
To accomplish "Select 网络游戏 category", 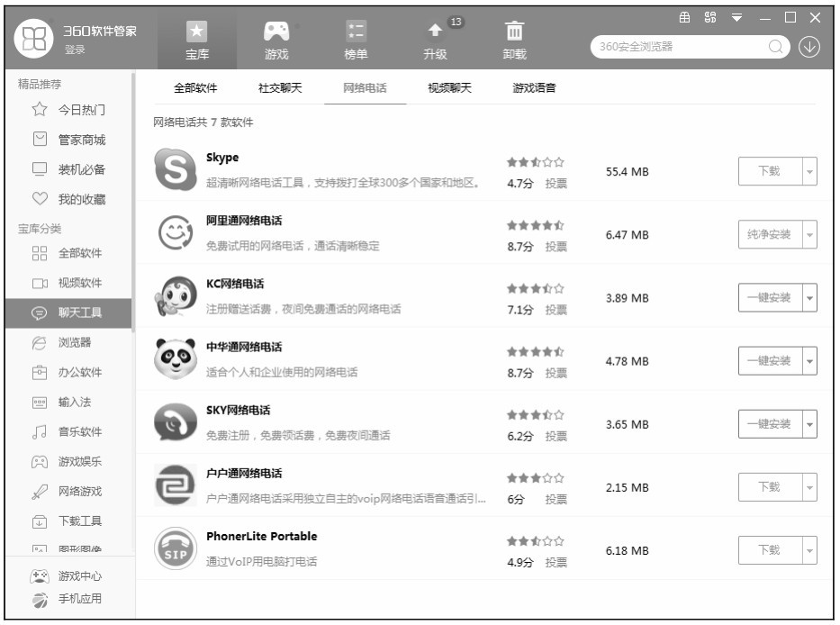I will (x=68, y=491).
